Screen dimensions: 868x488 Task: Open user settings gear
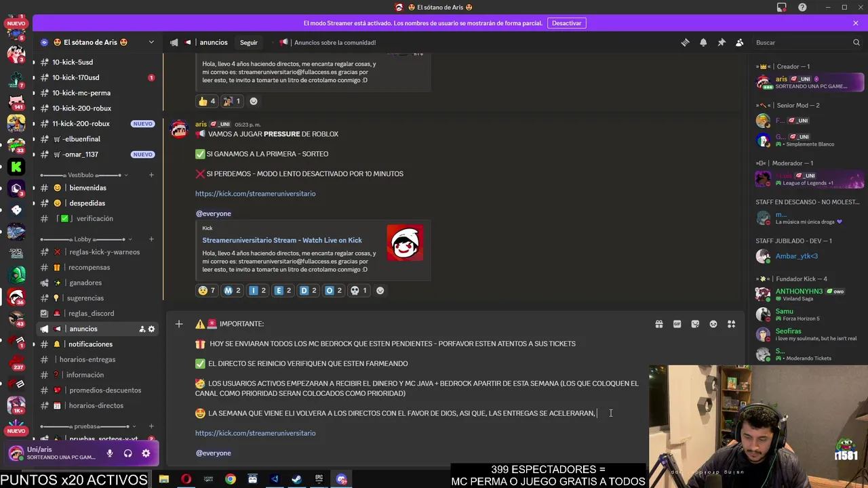[146, 453]
